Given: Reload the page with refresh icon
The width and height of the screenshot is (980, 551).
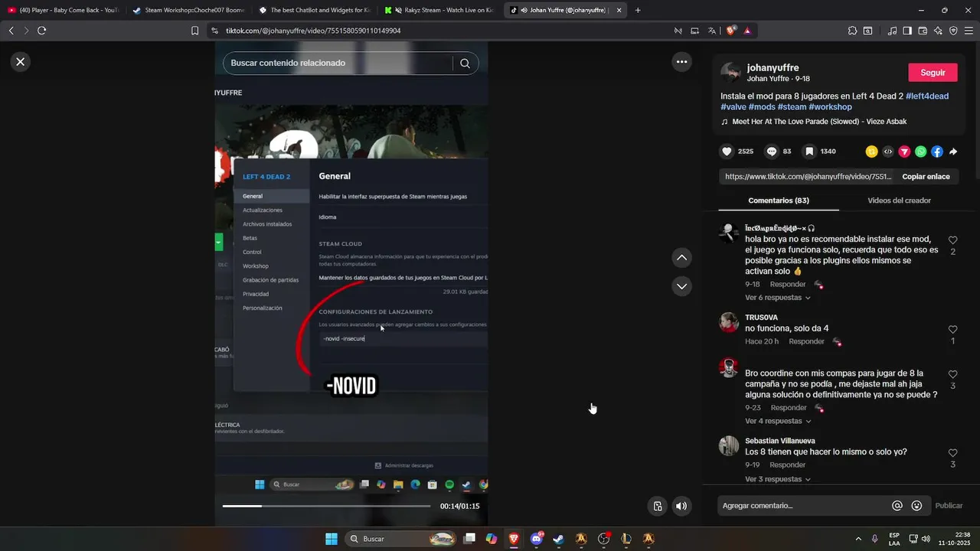Looking at the screenshot, I should (41, 31).
